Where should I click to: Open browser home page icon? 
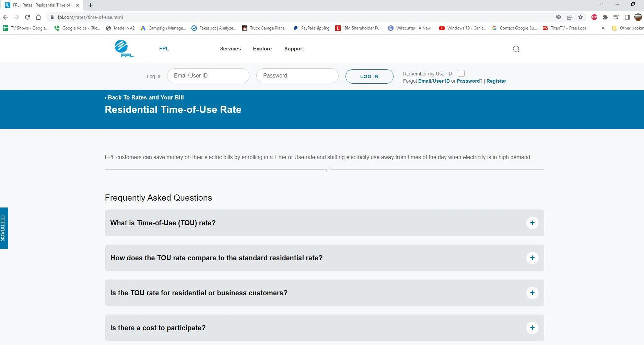pyautogui.click(x=38, y=17)
